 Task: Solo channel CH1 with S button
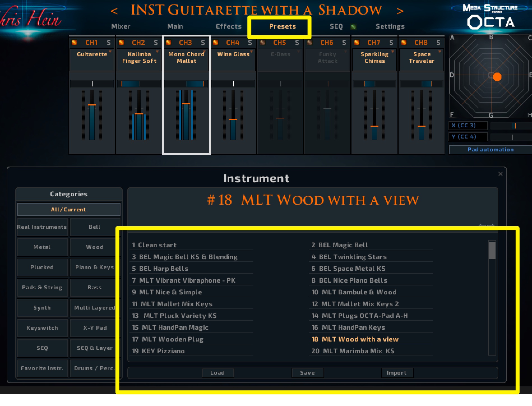(x=109, y=43)
